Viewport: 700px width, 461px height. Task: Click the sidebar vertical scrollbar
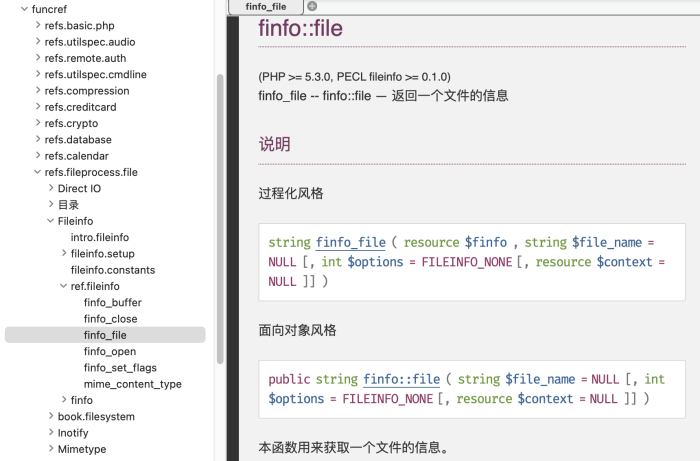pyautogui.click(x=220, y=219)
